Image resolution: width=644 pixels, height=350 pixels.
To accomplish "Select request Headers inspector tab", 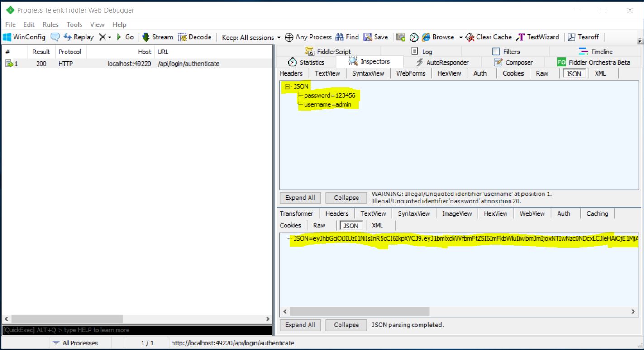I will tap(291, 73).
